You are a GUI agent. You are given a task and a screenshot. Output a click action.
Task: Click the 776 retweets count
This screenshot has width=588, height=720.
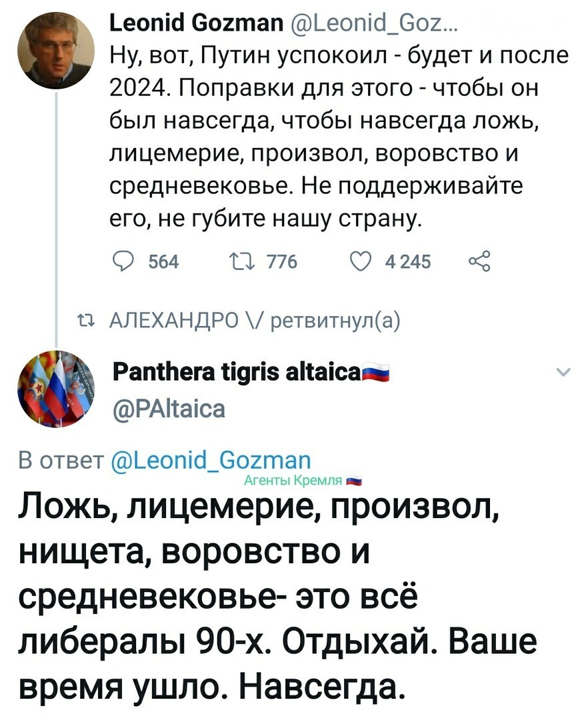[282, 262]
